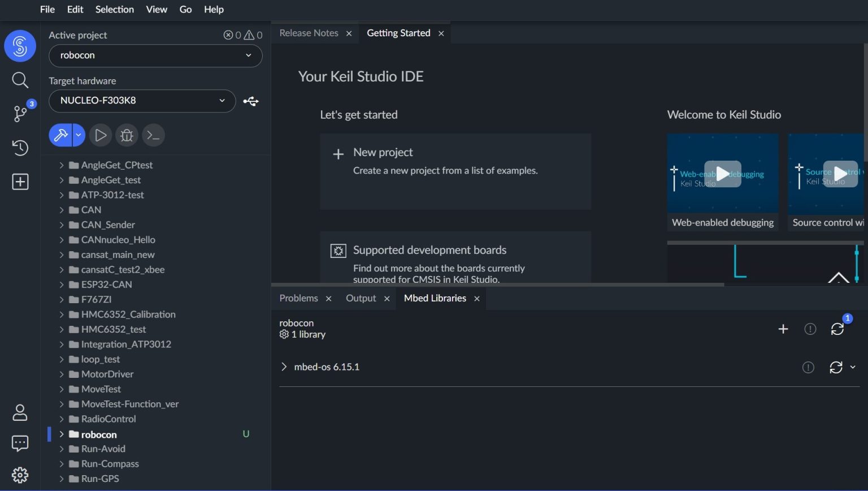The width and height of the screenshot is (868, 491).
Task: Add a library using the plus icon
Action: tap(783, 328)
